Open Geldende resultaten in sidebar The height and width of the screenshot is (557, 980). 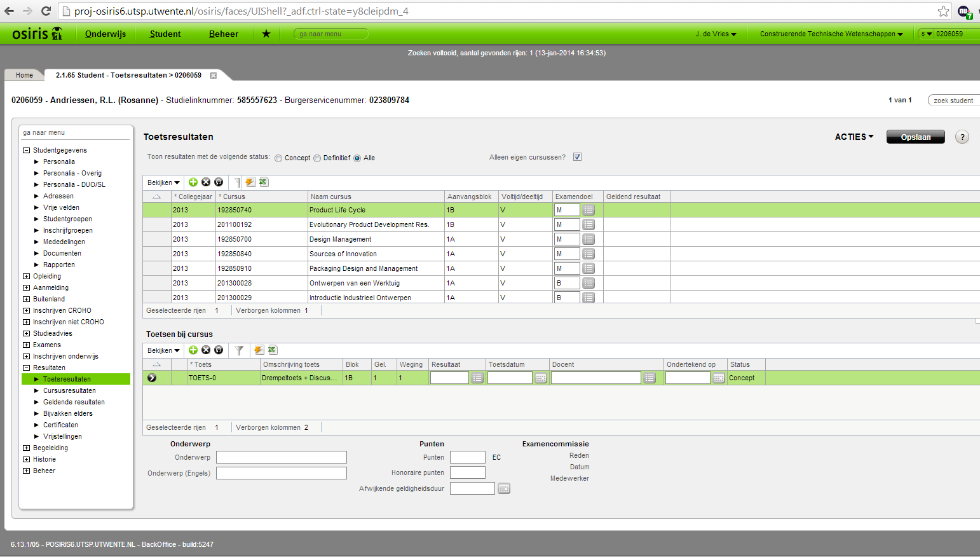tap(74, 402)
